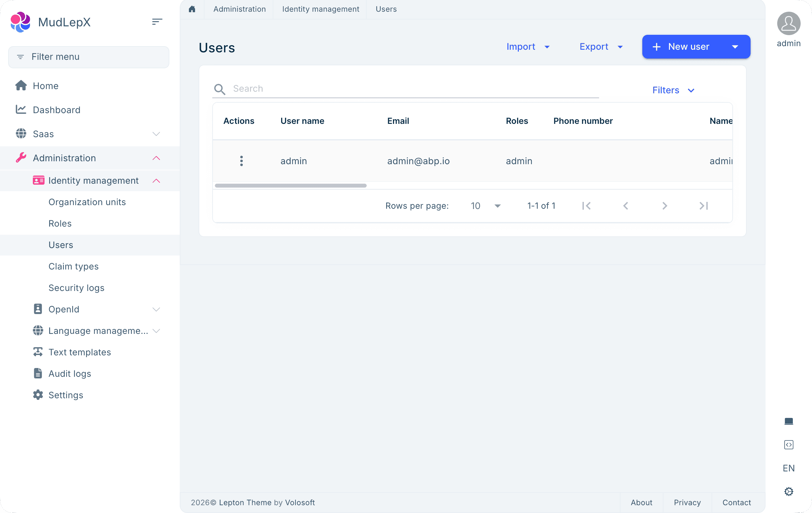Click the Identity management ID card icon
Screen dimensions: 812x513
click(38, 180)
